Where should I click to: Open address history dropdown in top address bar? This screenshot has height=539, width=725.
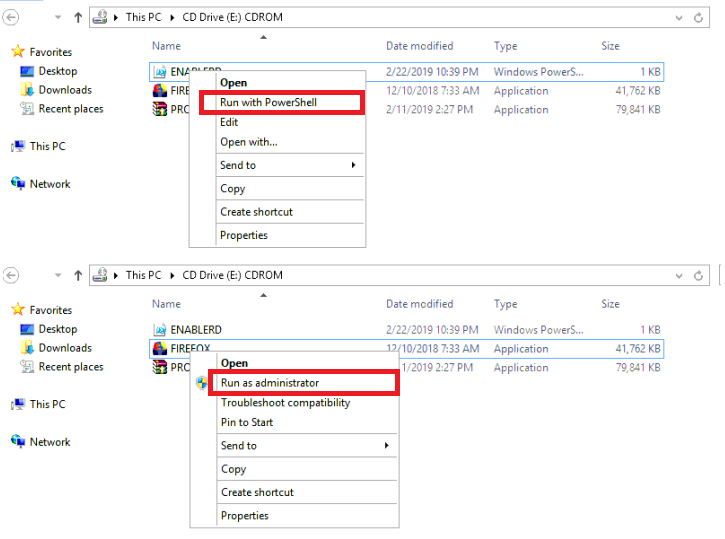coord(679,18)
